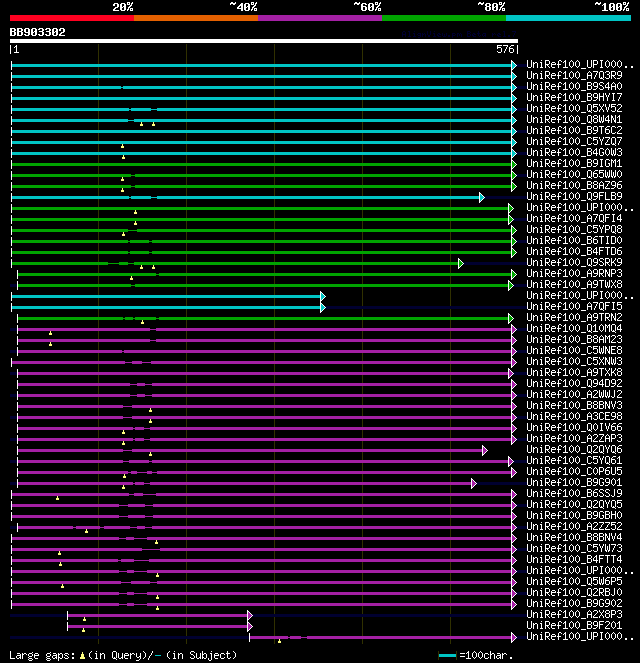Click the arrowhead ending the B9G901 alignment
Viewport: 640px width, 663px height.
click(474, 483)
